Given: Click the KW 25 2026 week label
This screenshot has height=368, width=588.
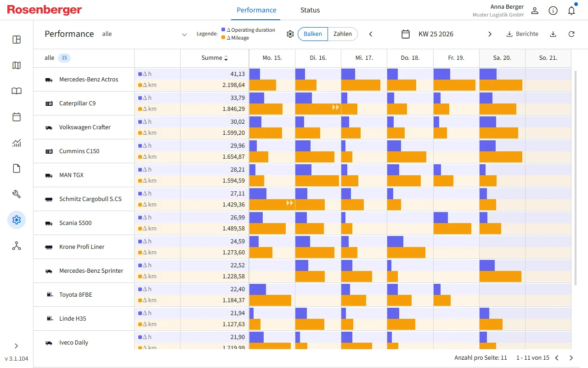Looking at the screenshot, I should tap(436, 34).
